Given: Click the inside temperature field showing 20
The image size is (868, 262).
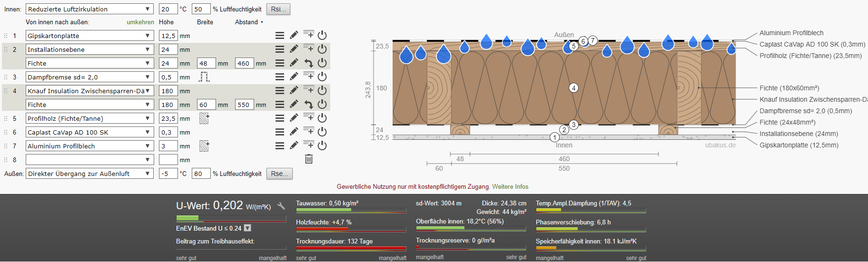Looking at the screenshot, I should click(x=168, y=9).
